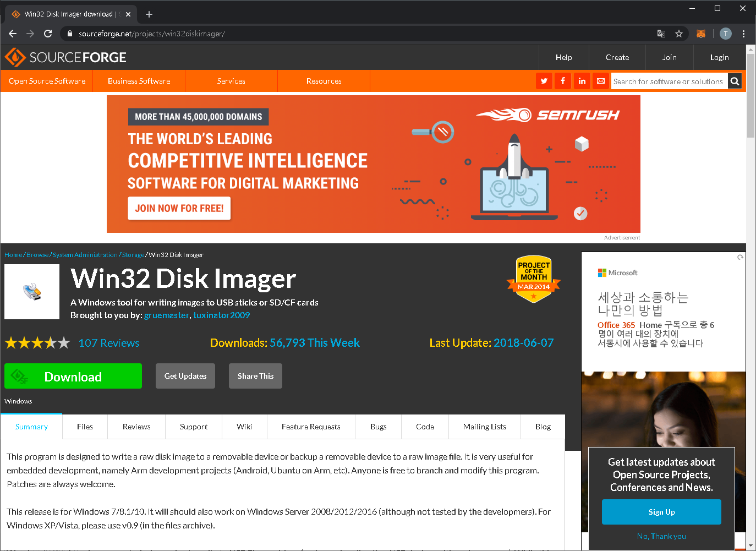756x551 pixels.
Task: Go back using the browser back arrow
Action: click(x=13, y=34)
